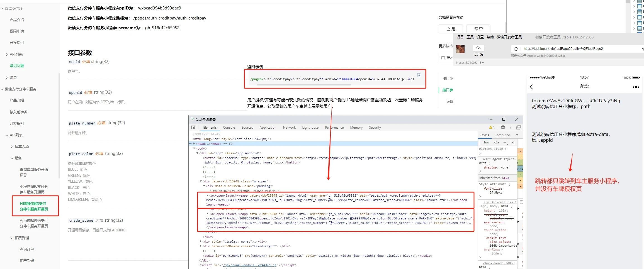Expand 附录 sidebar group

coord(7,77)
